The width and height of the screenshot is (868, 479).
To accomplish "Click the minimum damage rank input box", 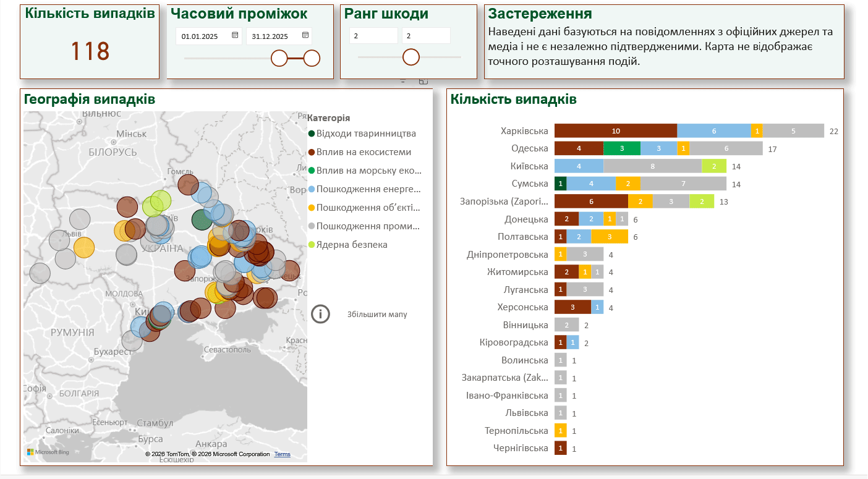I will coord(373,36).
